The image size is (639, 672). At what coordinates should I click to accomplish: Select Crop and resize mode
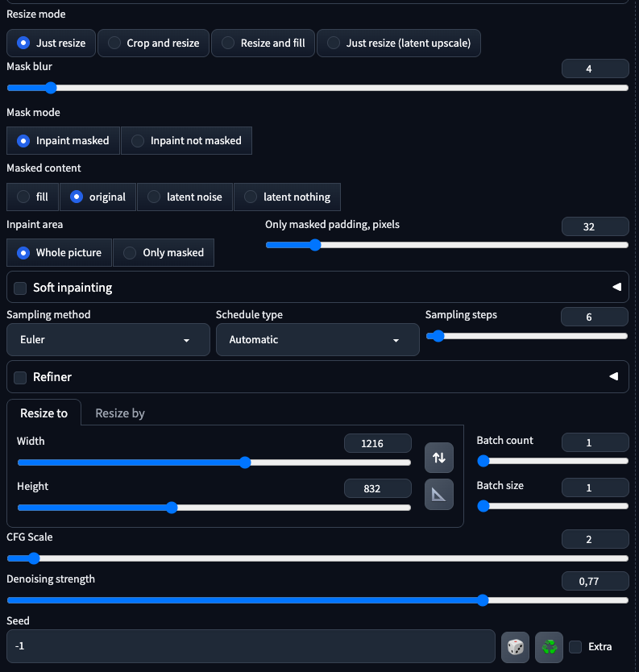pyautogui.click(x=154, y=43)
